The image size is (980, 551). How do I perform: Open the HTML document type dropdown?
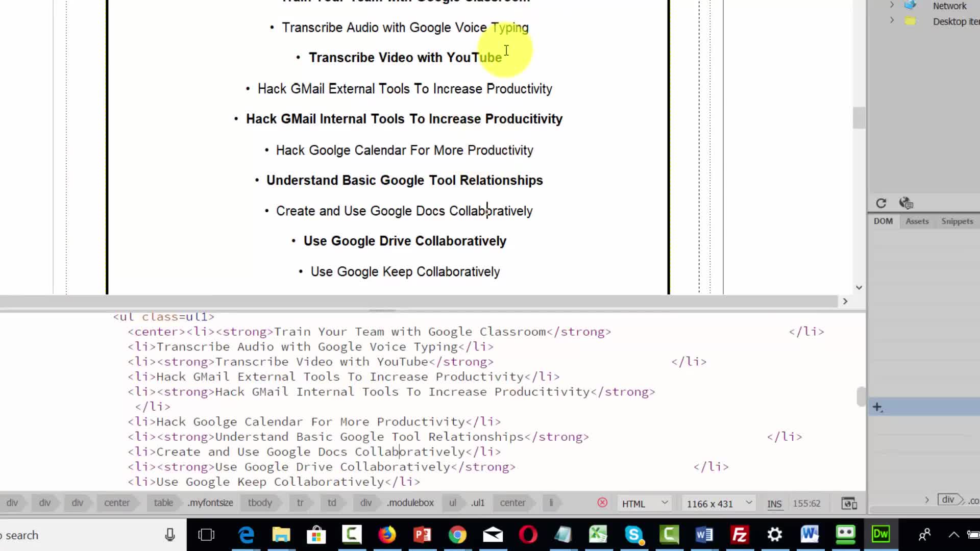tap(645, 504)
